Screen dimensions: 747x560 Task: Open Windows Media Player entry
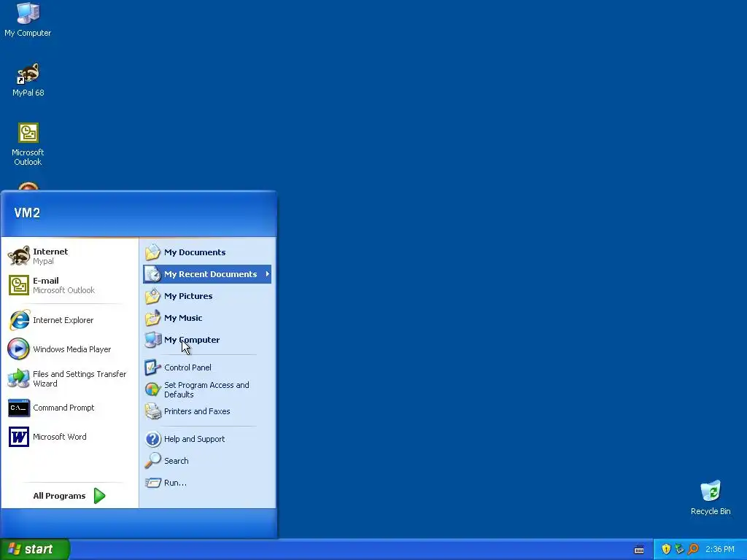69,349
